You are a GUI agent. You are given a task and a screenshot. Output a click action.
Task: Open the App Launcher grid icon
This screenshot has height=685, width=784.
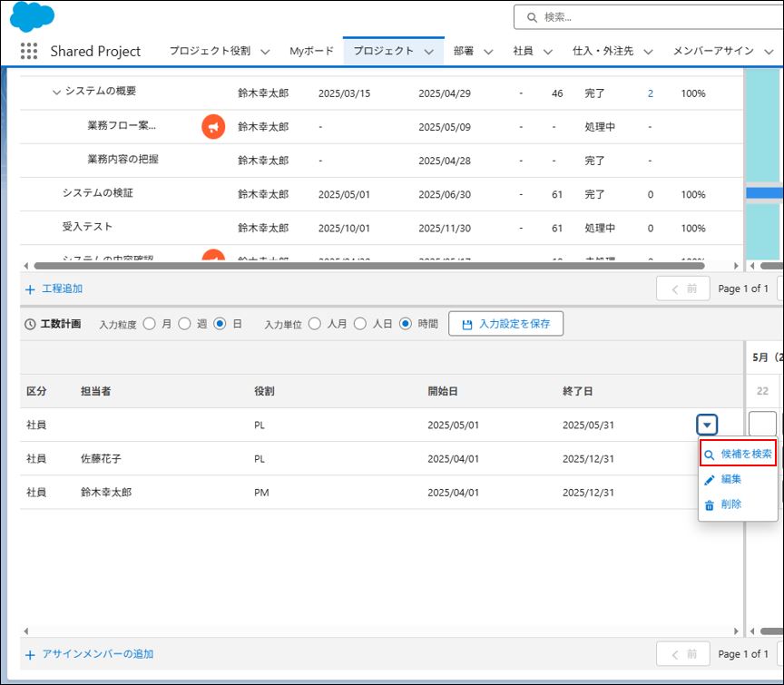pyautogui.click(x=28, y=52)
